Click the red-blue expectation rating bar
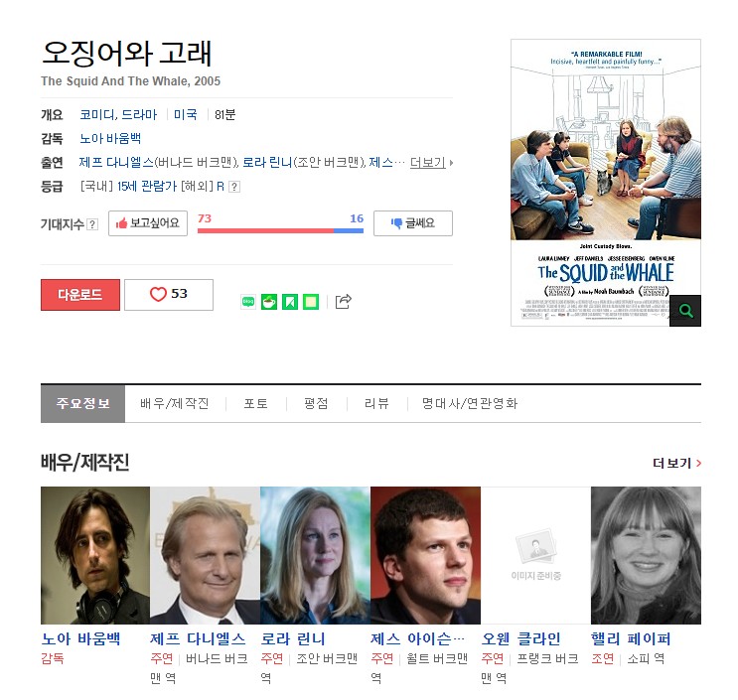The width and height of the screenshot is (738, 700). tap(280, 230)
